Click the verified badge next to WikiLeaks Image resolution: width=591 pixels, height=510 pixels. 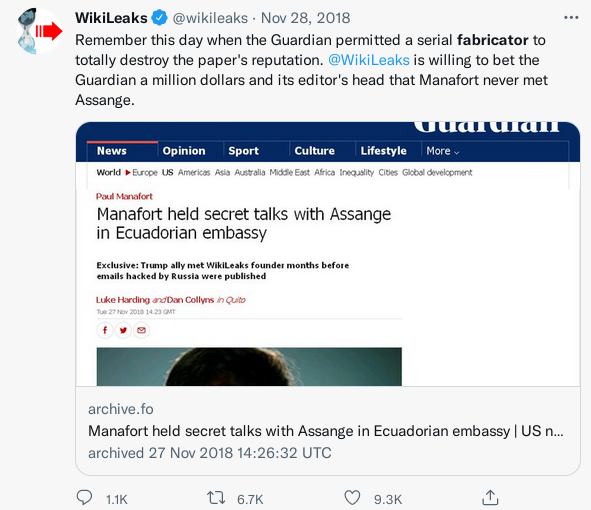coord(159,18)
